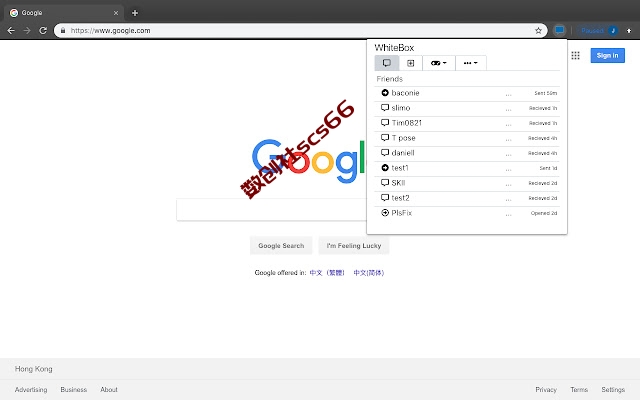Switch Google to Simplified Chinese
This screenshot has height=400, width=640.
pos(369,273)
